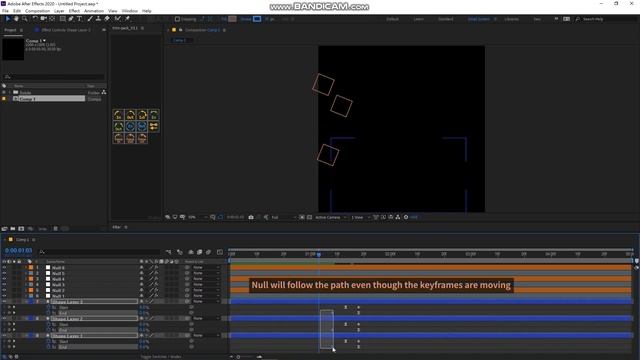Image resolution: width=640 pixels, height=360 pixels.
Task: Open the Animation menu
Action: 94,11
